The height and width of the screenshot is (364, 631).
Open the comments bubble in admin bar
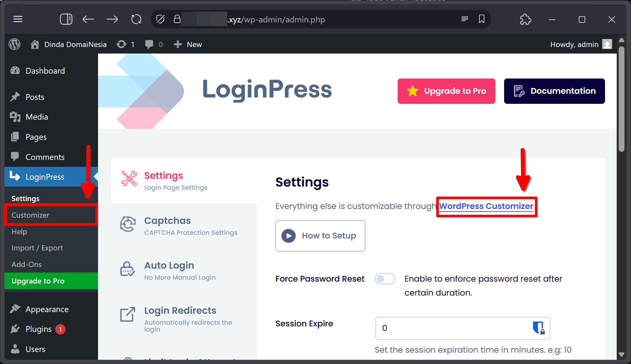pos(154,44)
